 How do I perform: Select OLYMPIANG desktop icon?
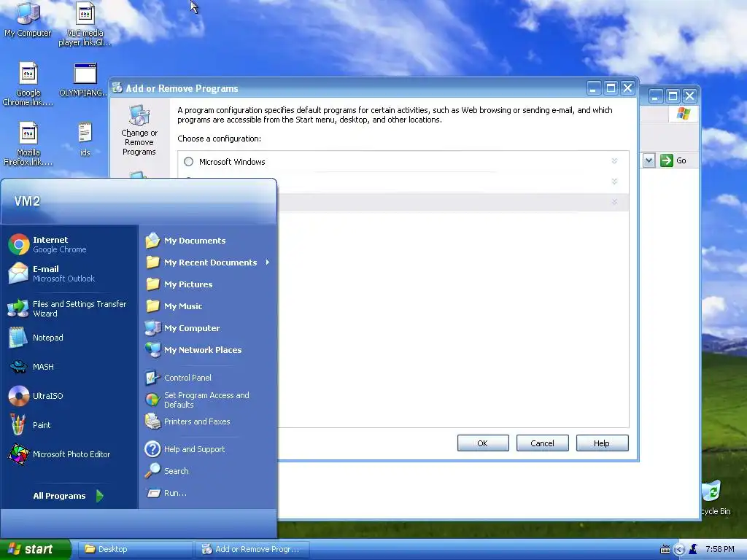[85, 79]
